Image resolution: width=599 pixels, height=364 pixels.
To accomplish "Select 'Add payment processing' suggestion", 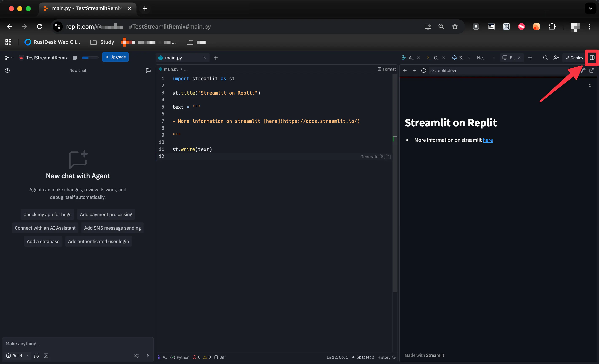I will pyautogui.click(x=106, y=214).
